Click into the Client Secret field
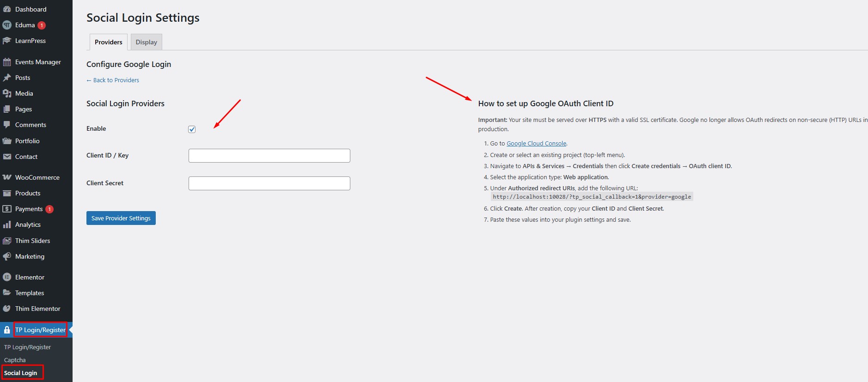Viewport: 868px width, 382px height. point(269,183)
